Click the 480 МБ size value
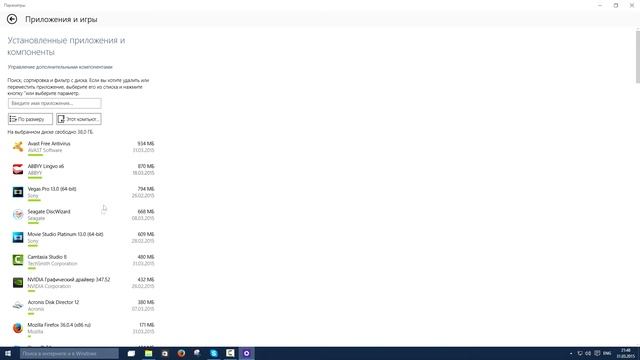This screenshot has width=640, height=360. pyautogui.click(x=146, y=257)
